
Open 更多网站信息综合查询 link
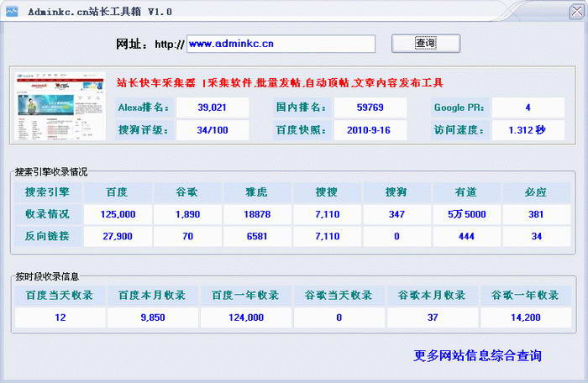pos(477,355)
